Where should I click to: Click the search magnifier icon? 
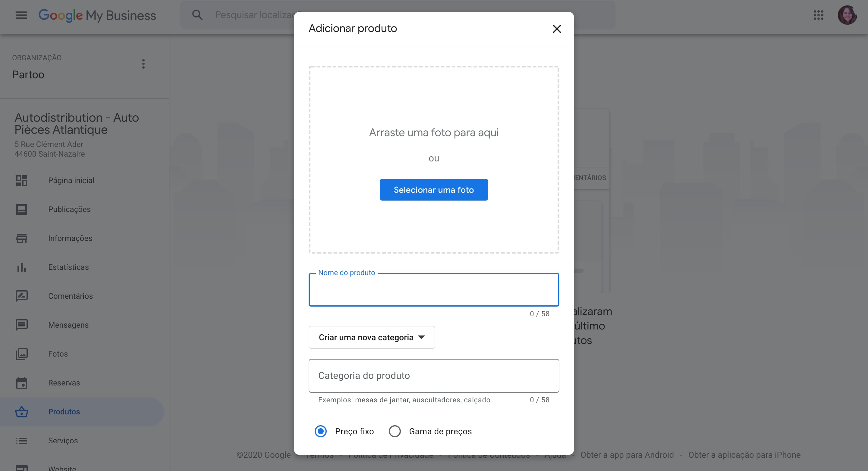coord(197,15)
